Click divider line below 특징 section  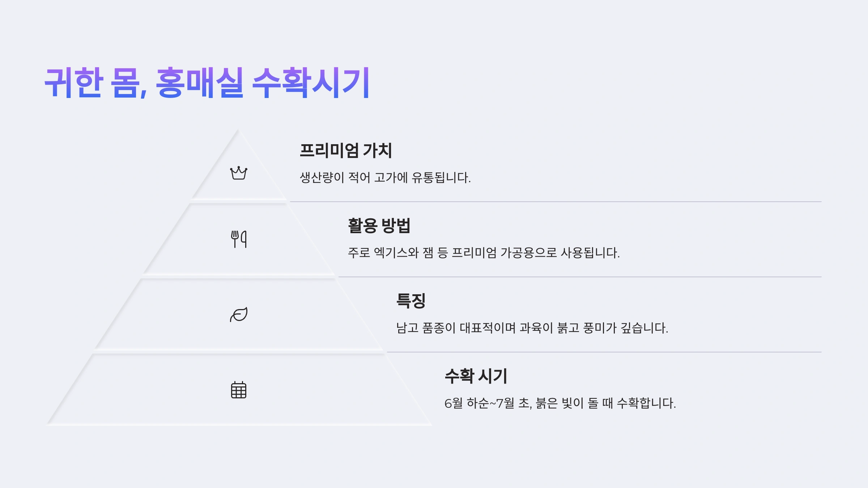click(604, 352)
